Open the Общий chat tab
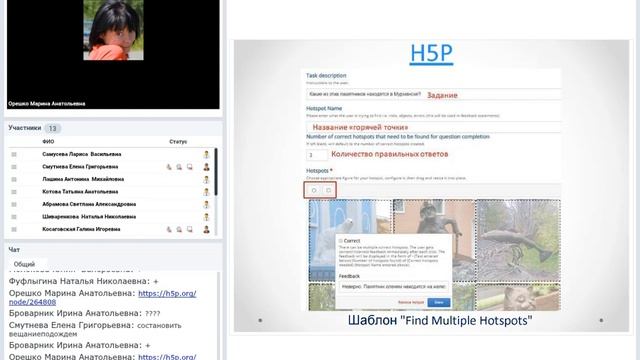The width and height of the screenshot is (640, 360). 24,264
